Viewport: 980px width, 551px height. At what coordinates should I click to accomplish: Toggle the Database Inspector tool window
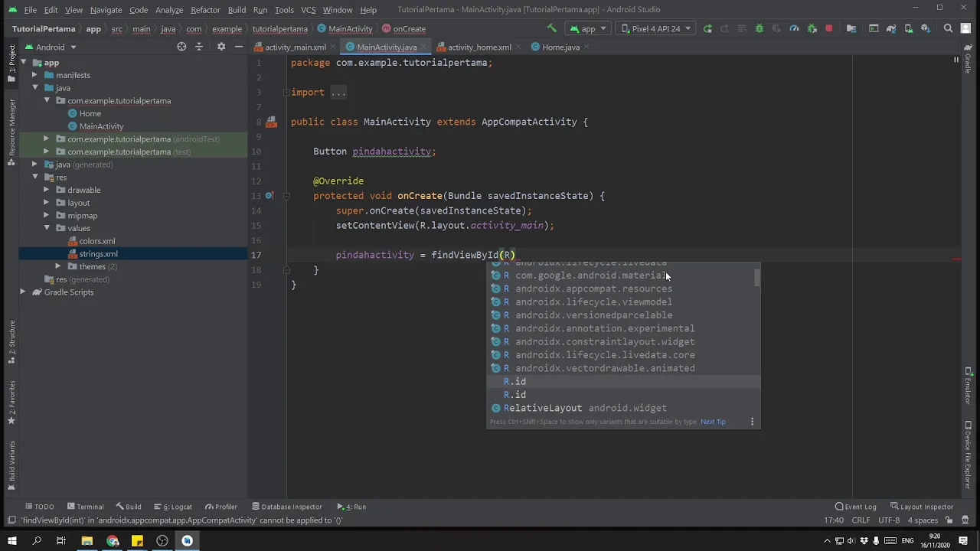point(287,507)
